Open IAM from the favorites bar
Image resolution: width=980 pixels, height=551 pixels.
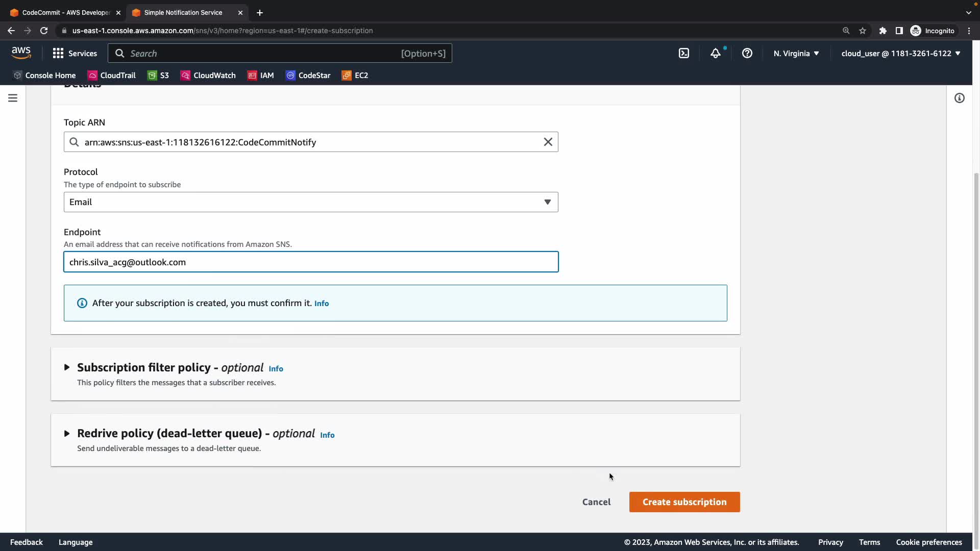pyautogui.click(x=261, y=76)
